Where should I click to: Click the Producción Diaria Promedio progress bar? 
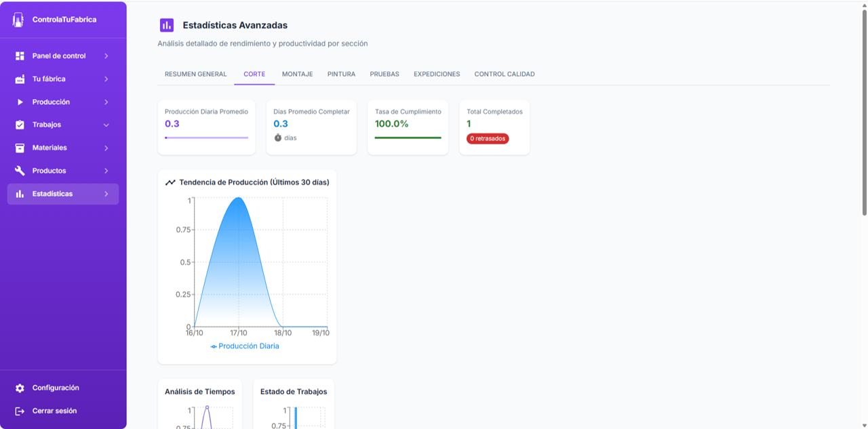[x=206, y=138]
